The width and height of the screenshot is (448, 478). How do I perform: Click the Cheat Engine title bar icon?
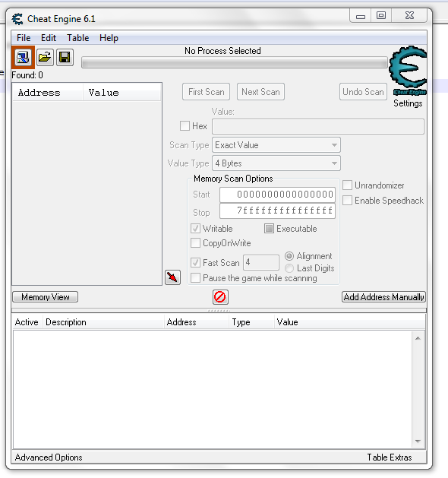[17, 19]
